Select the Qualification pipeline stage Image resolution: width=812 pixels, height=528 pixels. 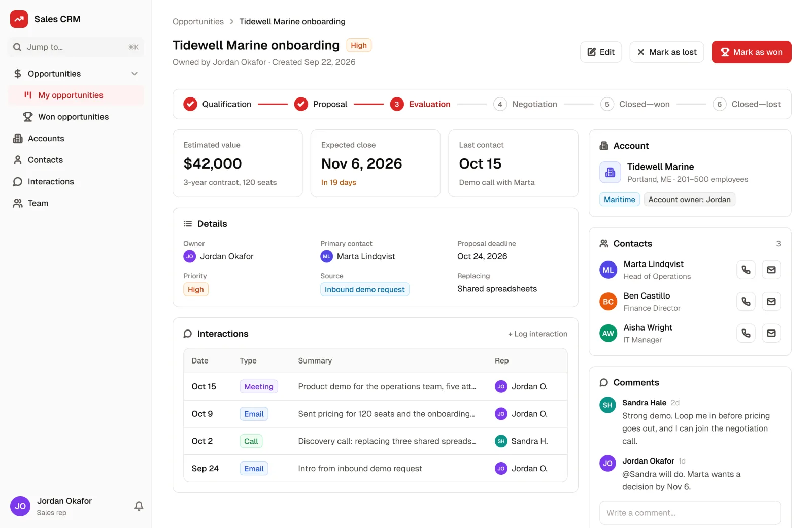217,104
